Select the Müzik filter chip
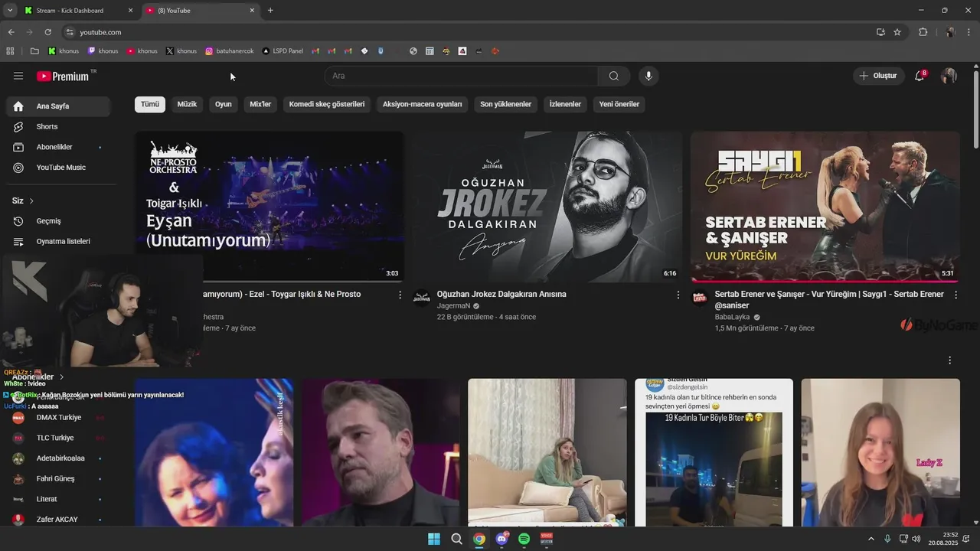Screen dimensions: 980x551 tap(187, 104)
